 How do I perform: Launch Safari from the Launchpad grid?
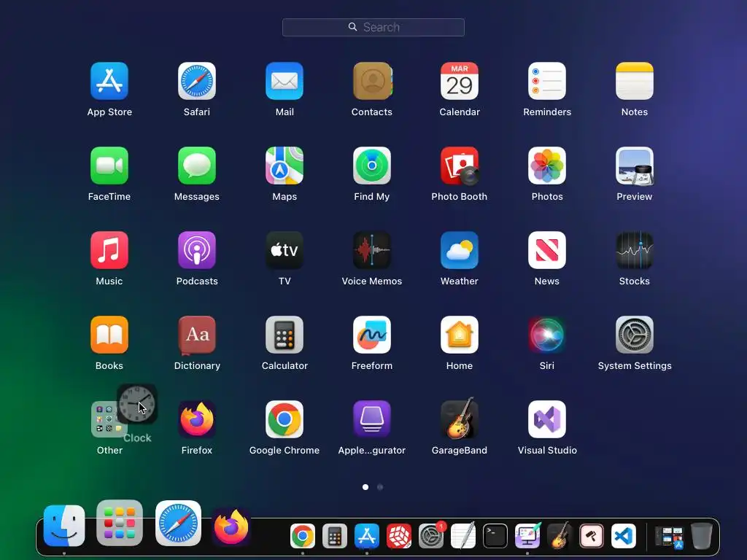197,81
